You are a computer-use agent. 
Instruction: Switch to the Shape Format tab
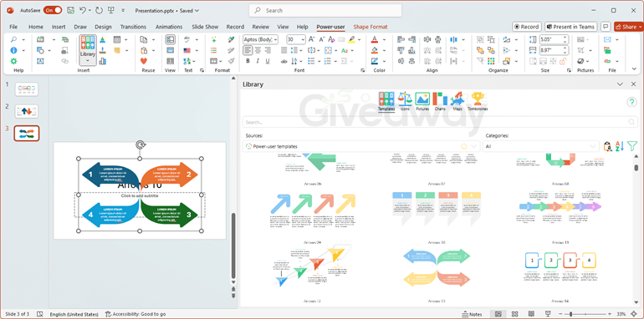coord(371,27)
